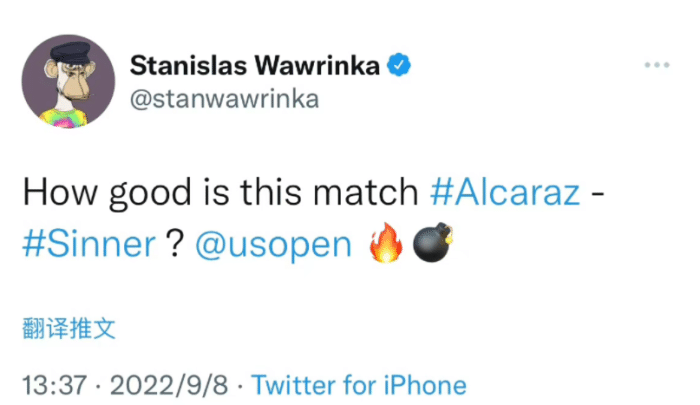700x405 pixels.
Task: Click 翻译推文 to translate the tweet
Action: click(75, 329)
